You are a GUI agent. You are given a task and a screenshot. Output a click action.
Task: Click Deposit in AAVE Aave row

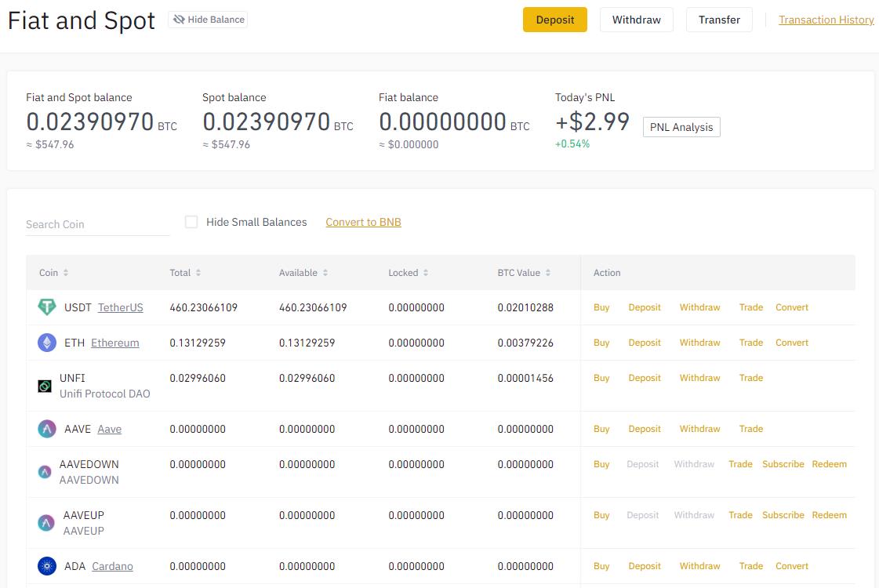click(x=644, y=429)
